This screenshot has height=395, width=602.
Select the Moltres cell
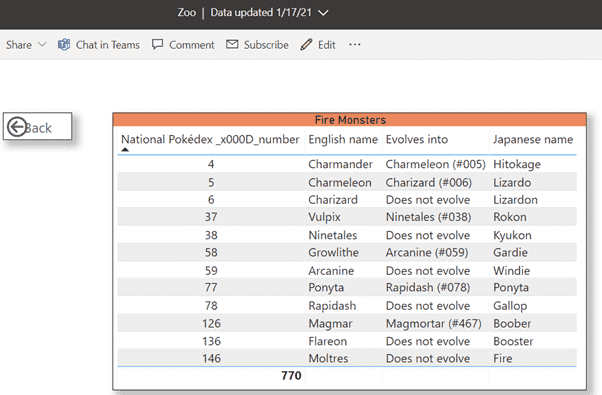(x=328, y=359)
